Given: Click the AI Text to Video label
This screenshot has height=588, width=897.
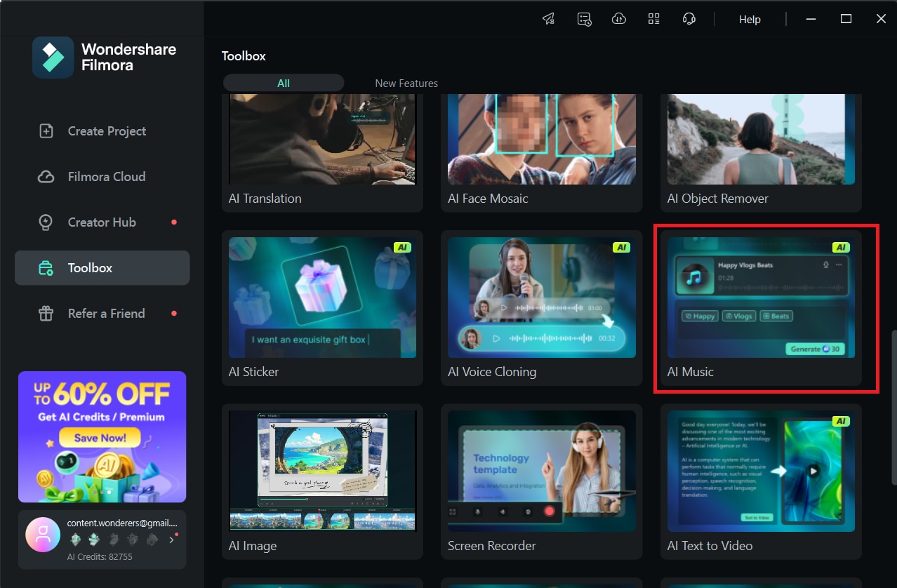Looking at the screenshot, I should [710, 545].
